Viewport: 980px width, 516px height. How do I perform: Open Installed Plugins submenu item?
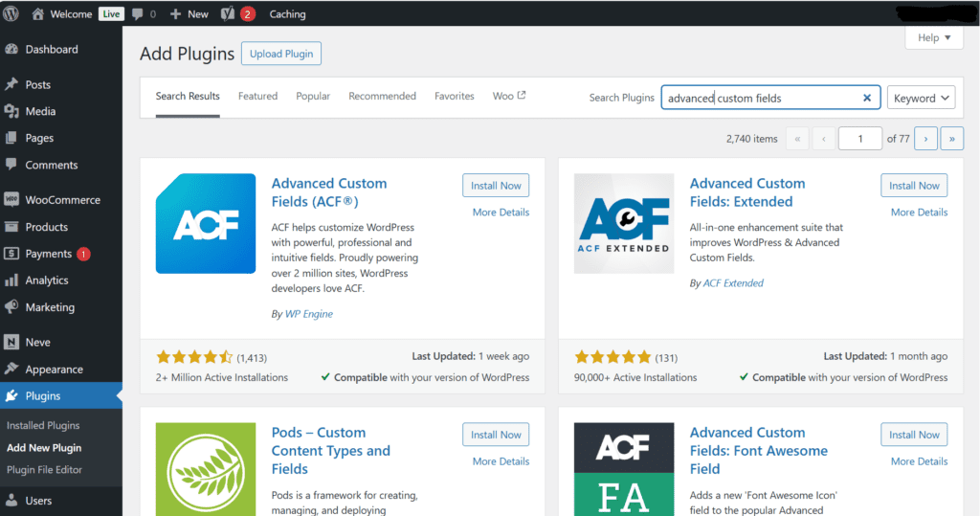[x=43, y=425]
